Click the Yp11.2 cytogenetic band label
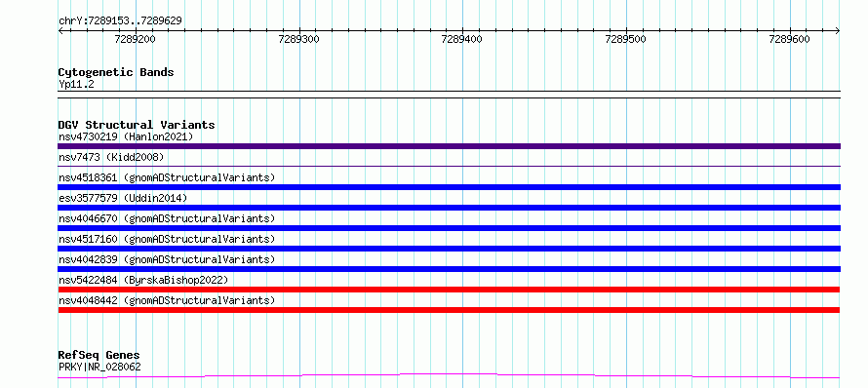The height and width of the screenshot is (388, 868). coord(76,84)
